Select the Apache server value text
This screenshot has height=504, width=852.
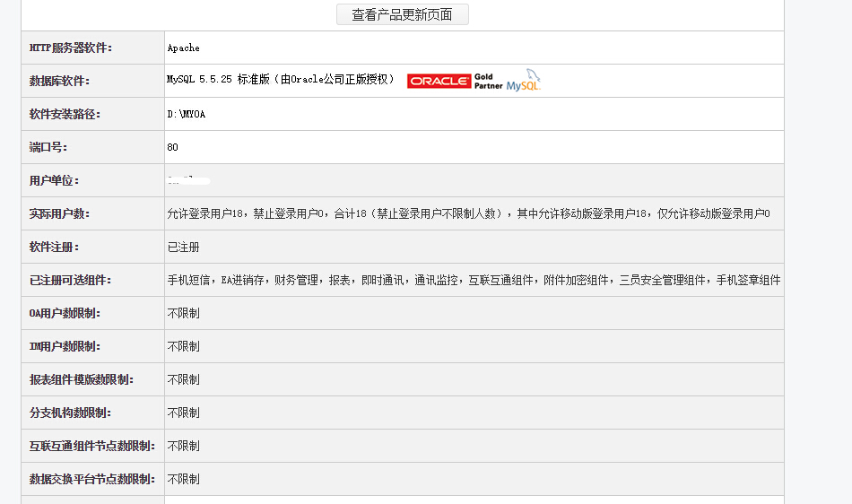coord(183,48)
